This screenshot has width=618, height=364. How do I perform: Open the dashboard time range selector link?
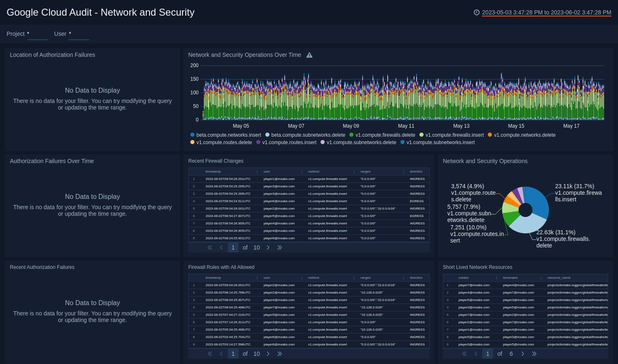[x=546, y=12]
